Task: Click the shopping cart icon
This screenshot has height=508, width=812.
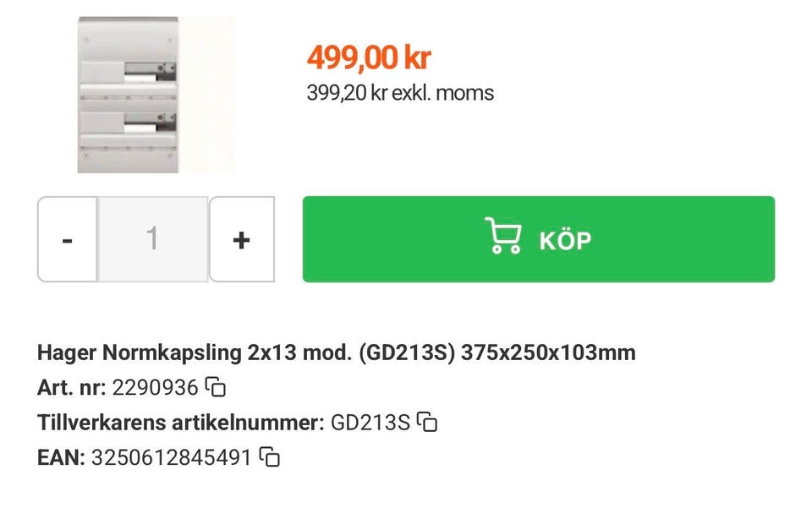Action: [x=502, y=238]
